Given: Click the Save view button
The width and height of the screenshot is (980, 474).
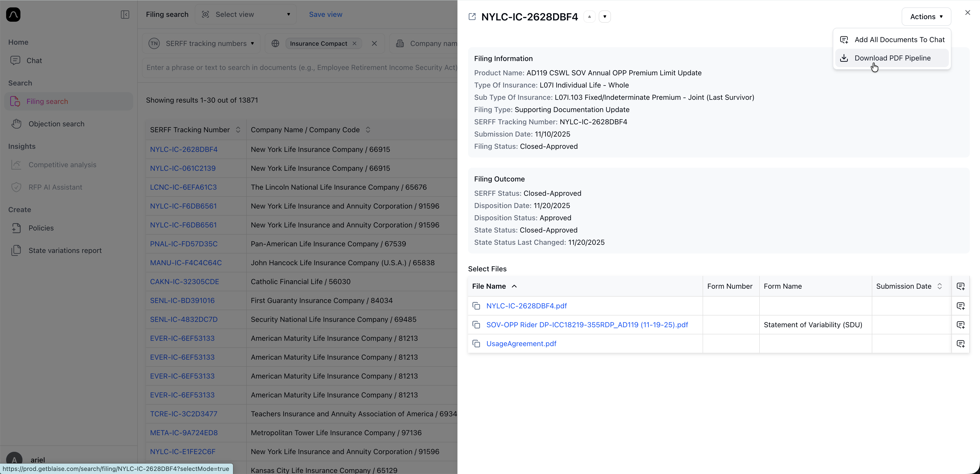Looking at the screenshot, I should tap(326, 14).
